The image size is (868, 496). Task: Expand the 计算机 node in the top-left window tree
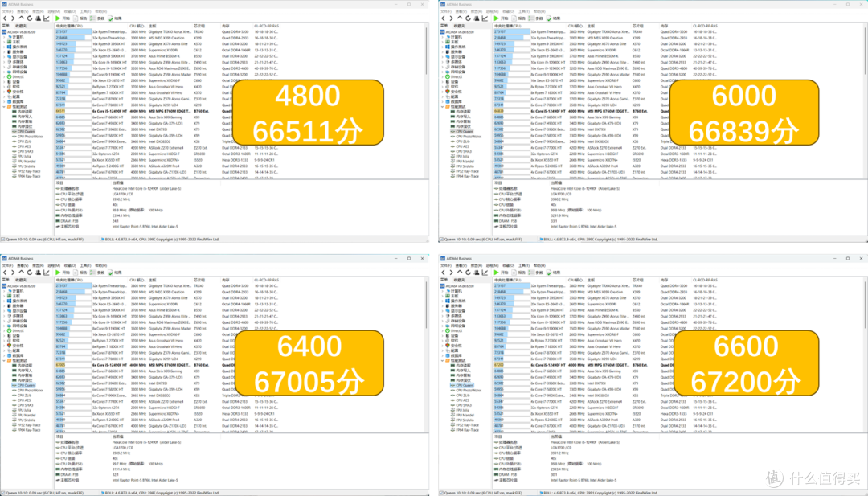[5, 37]
